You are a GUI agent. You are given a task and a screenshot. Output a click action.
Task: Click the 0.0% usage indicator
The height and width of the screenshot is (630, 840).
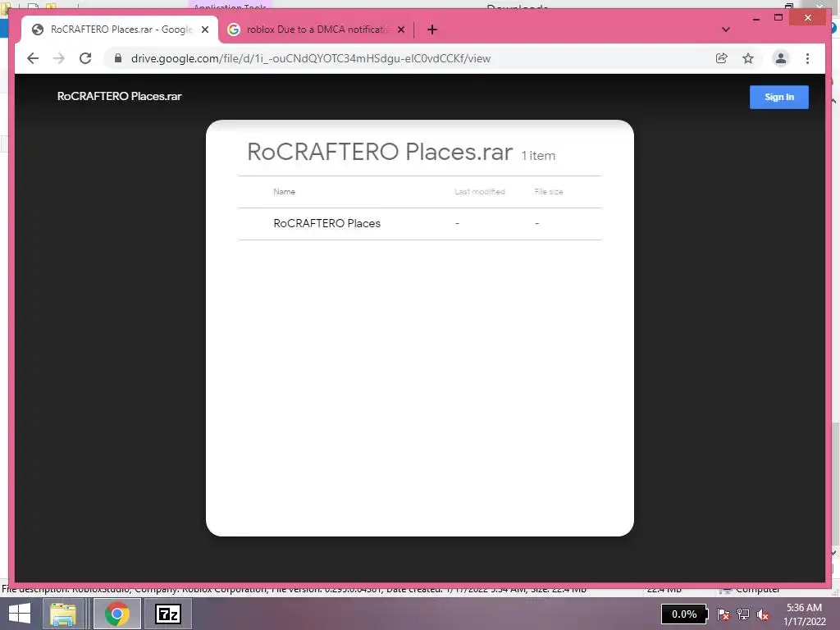[x=684, y=614]
